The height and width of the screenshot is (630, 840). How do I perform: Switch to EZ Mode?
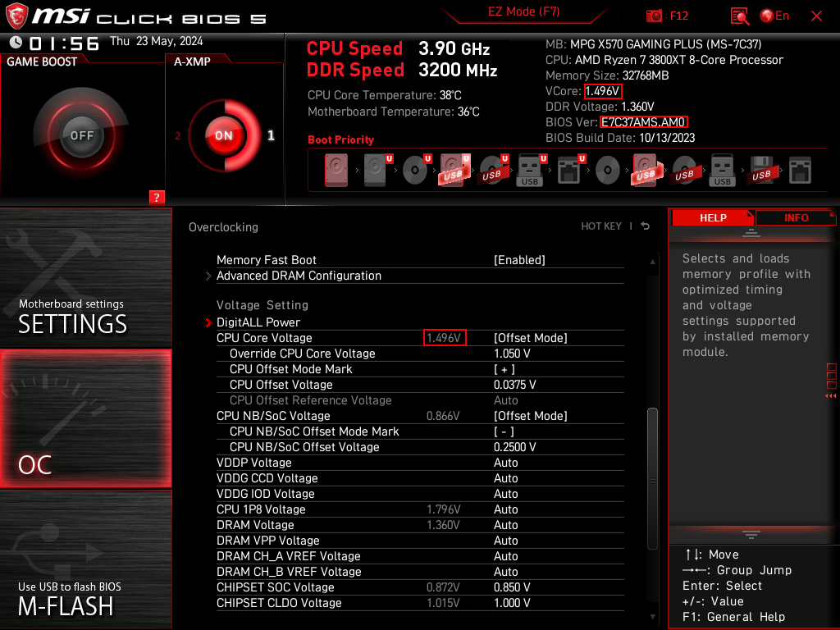tap(524, 12)
